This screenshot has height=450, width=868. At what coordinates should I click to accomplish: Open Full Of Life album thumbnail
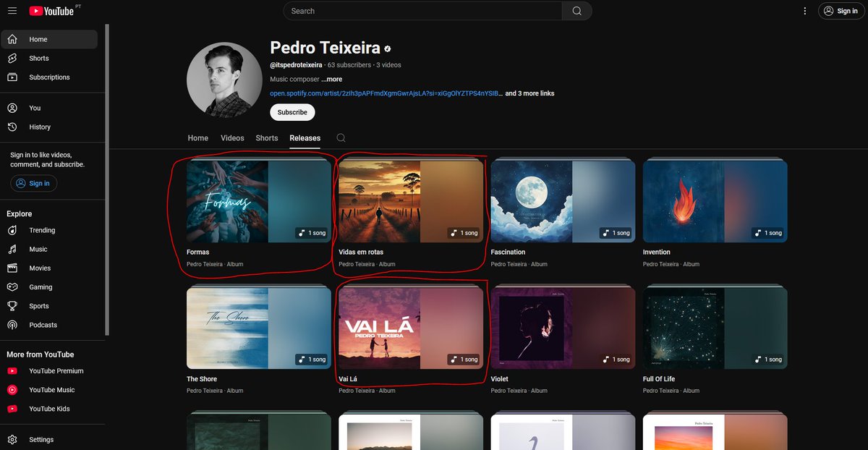715,328
